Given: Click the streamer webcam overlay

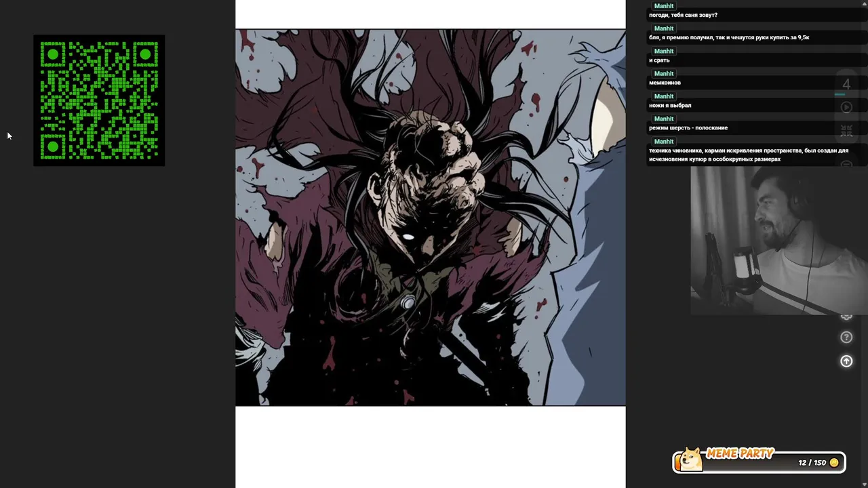Looking at the screenshot, I should click(x=778, y=241).
